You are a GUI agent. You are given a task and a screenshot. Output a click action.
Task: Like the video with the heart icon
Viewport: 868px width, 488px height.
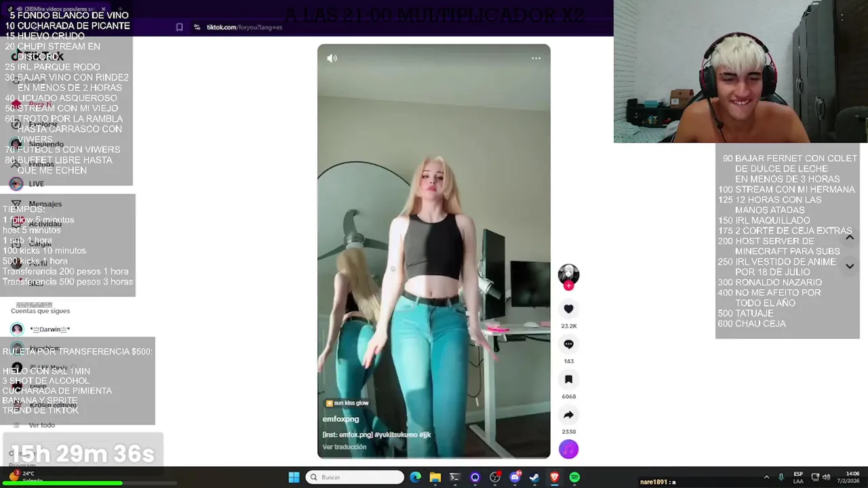tap(568, 309)
